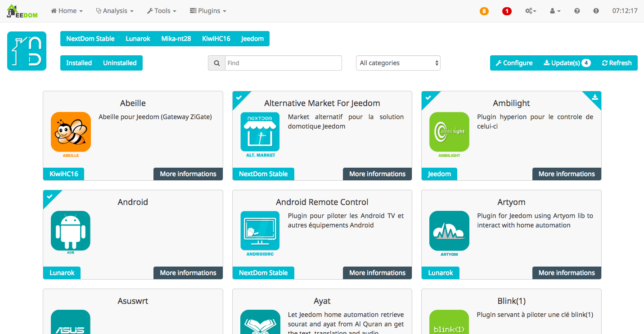Click the Ambilight card title

(512, 103)
